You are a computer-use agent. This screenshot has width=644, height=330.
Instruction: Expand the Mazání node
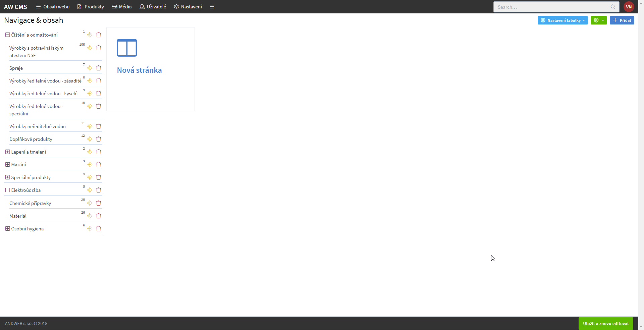7,164
